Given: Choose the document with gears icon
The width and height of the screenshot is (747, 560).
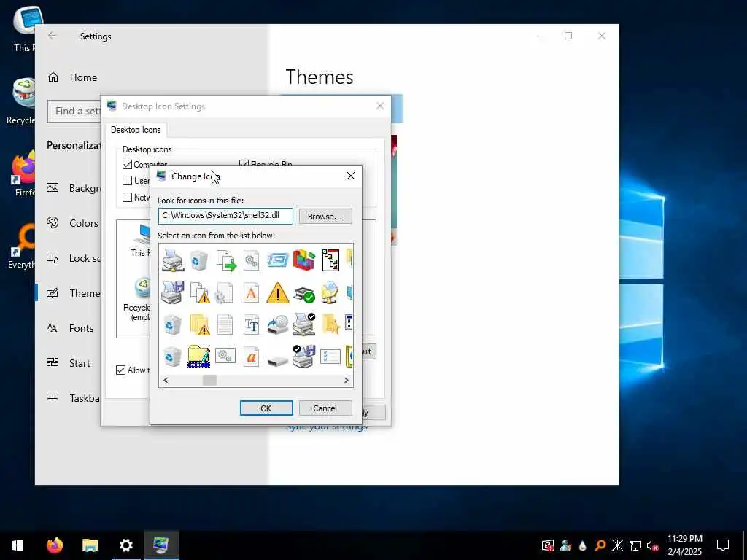Looking at the screenshot, I should coord(251,260).
